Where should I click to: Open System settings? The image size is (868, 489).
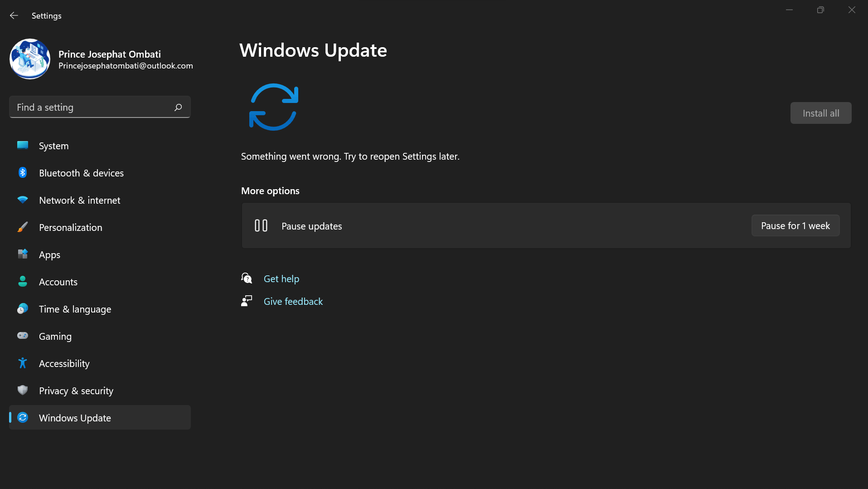[100, 146]
